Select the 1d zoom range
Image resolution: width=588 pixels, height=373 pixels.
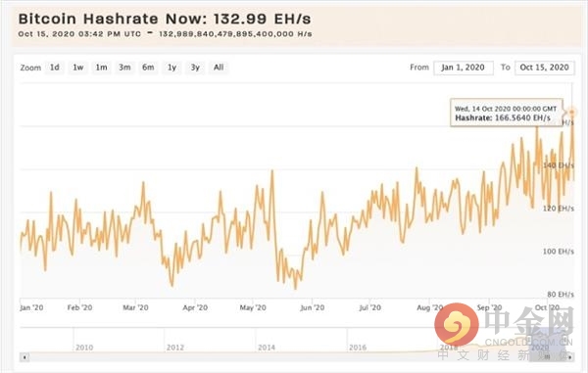55,68
